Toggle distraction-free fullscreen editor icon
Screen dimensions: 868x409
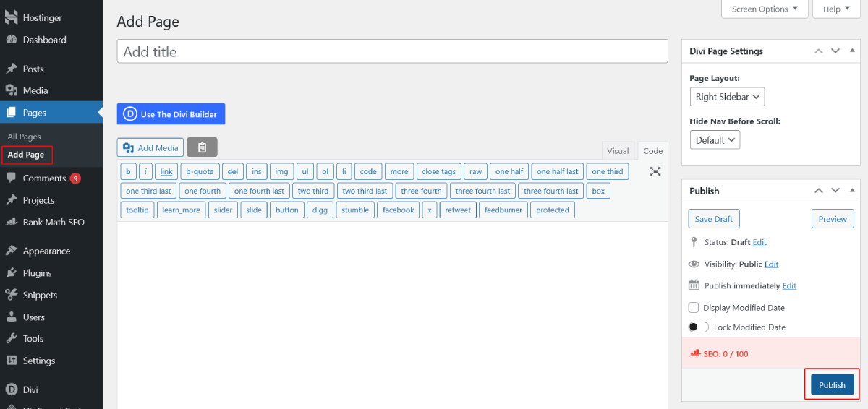pos(655,172)
